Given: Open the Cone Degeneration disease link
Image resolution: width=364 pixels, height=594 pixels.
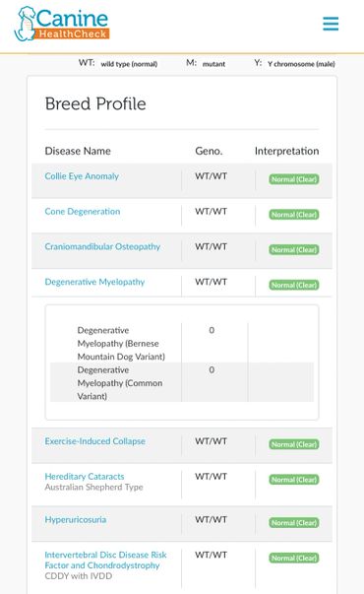Looking at the screenshot, I should pyautogui.click(x=83, y=212).
